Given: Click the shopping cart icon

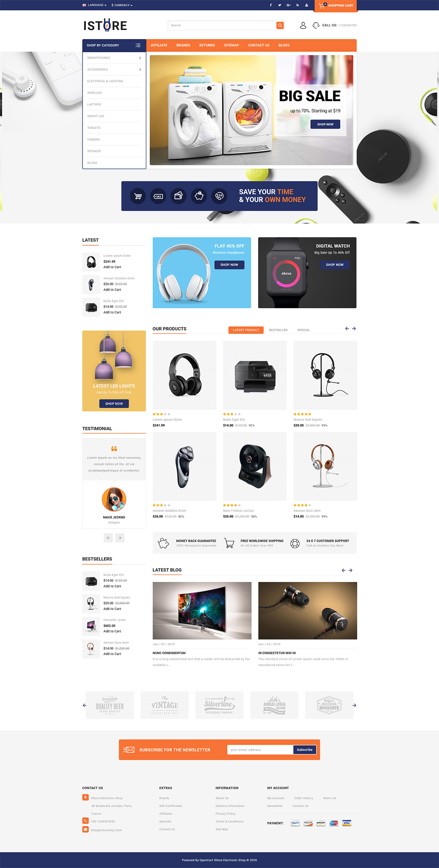Looking at the screenshot, I should click(x=322, y=6).
